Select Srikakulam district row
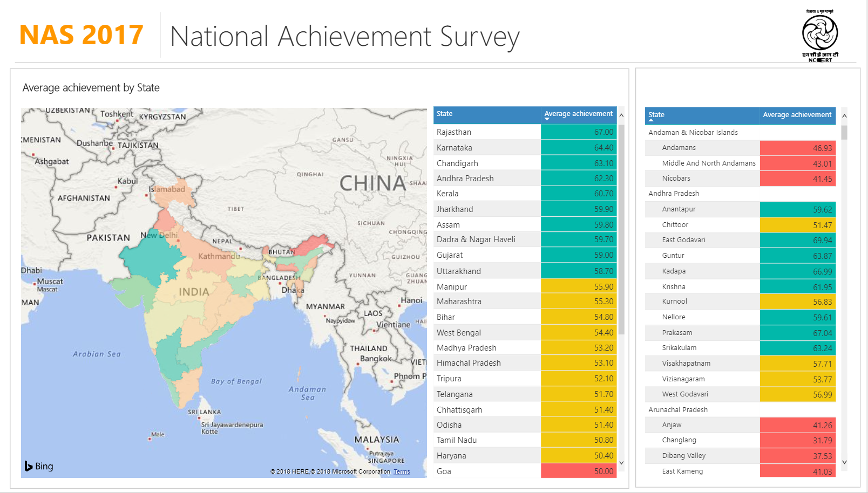This screenshot has width=868, height=493. [741, 348]
